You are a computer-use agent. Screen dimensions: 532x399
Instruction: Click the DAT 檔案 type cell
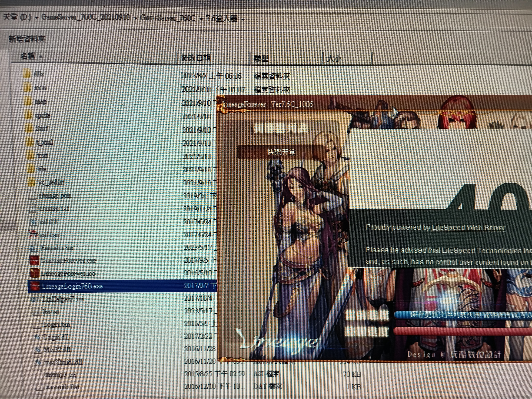click(x=268, y=386)
